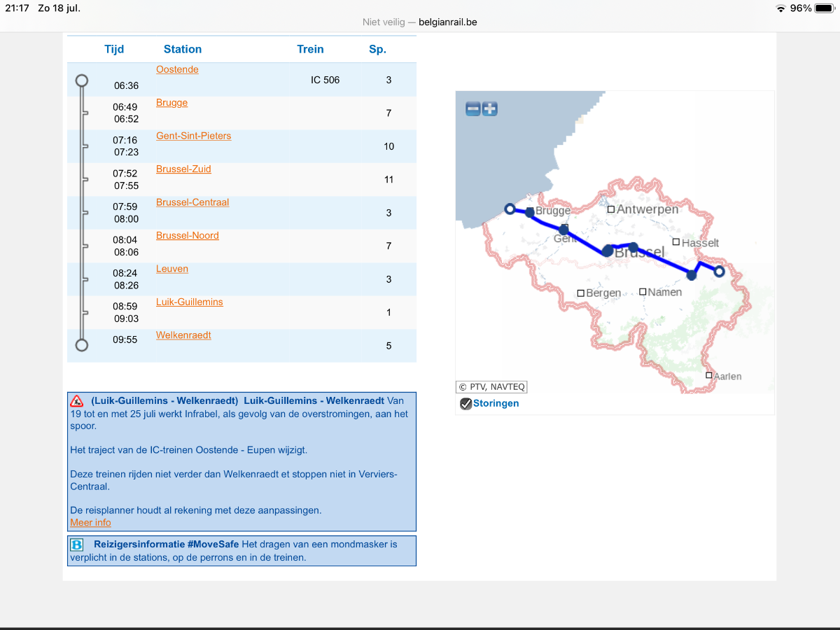840x630 pixels.
Task: Click the Brussel-Centraal station link
Action: click(192, 202)
